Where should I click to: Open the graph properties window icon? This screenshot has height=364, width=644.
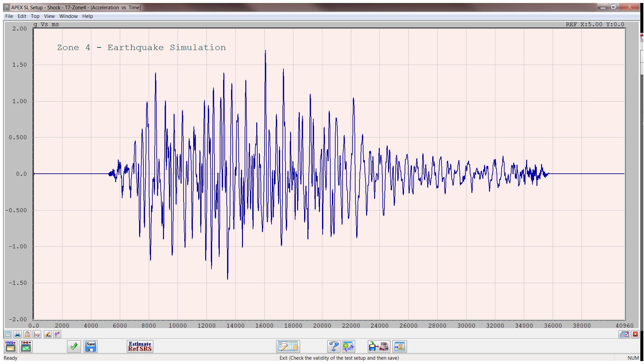(x=8, y=334)
